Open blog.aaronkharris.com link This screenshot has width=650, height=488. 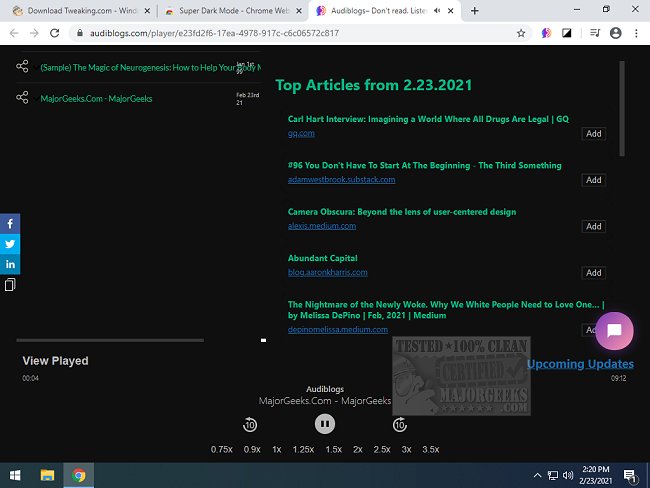pyautogui.click(x=327, y=272)
